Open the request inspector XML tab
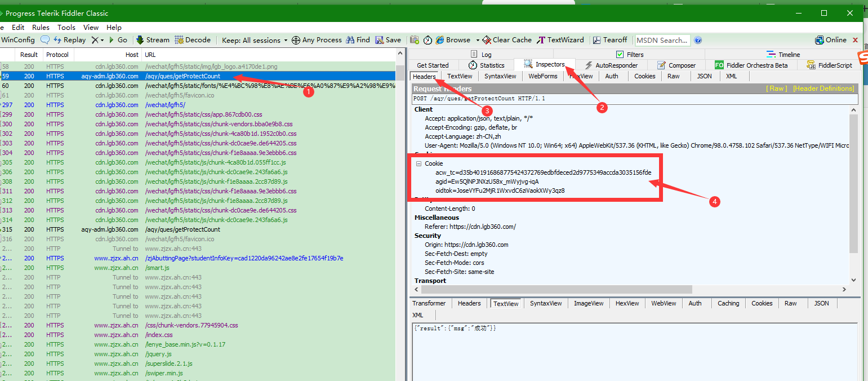The height and width of the screenshot is (381, 868). click(x=731, y=76)
